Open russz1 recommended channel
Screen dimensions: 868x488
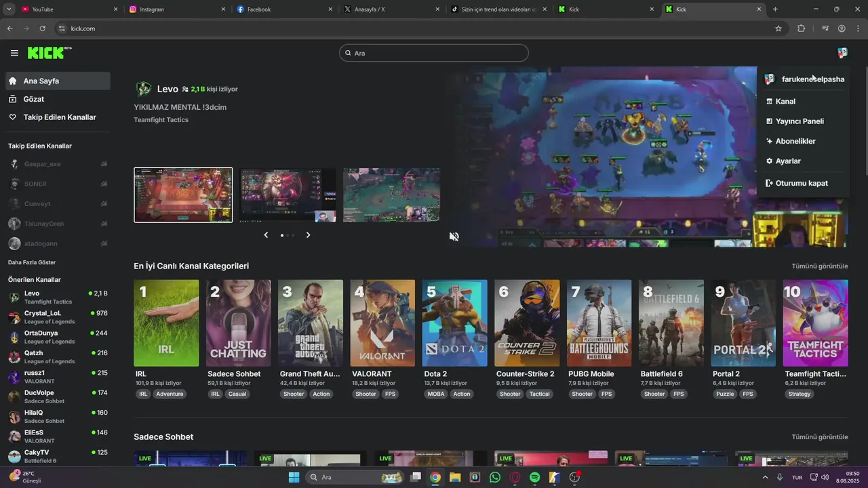coord(58,376)
